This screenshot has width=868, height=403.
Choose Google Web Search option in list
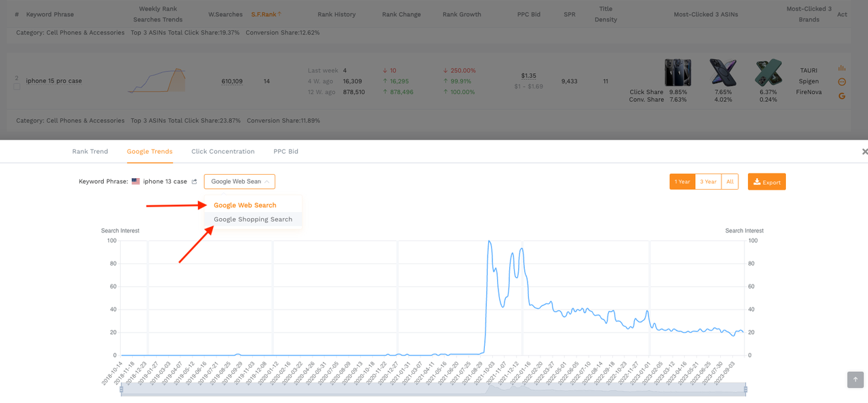tap(245, 205)
